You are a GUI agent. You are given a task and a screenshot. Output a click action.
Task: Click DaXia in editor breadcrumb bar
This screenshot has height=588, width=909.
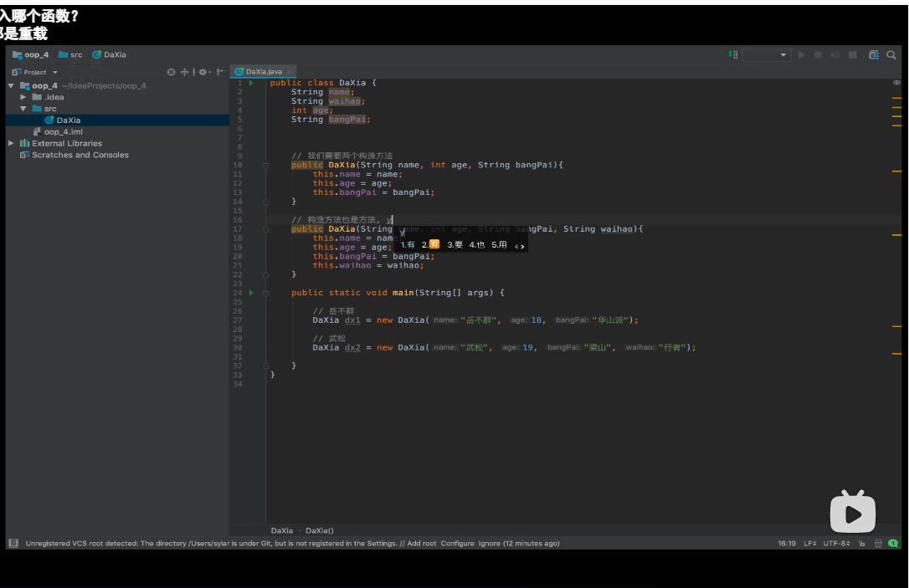282,530
